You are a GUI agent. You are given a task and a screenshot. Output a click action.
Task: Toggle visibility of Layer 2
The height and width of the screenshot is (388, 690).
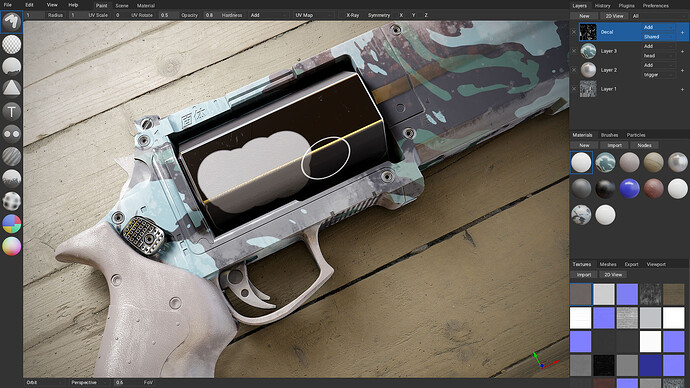574,70
